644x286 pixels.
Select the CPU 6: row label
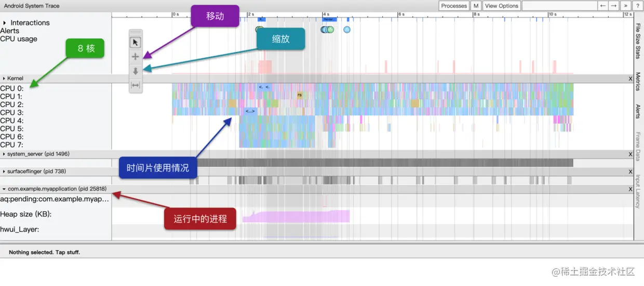11,137
